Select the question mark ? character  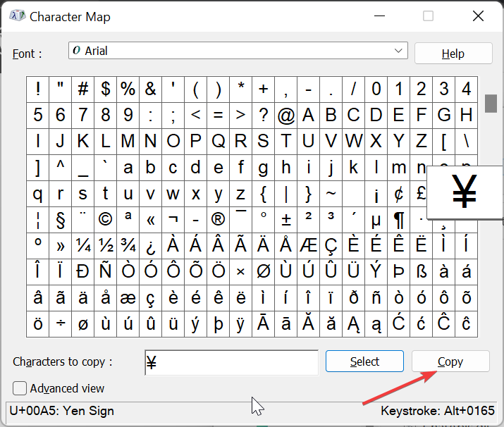263,116
